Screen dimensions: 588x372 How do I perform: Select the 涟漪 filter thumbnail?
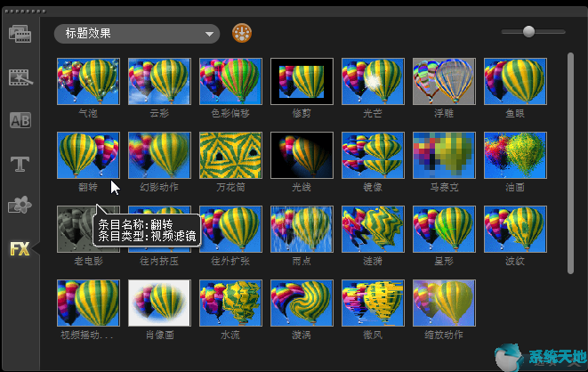[373, 229]
